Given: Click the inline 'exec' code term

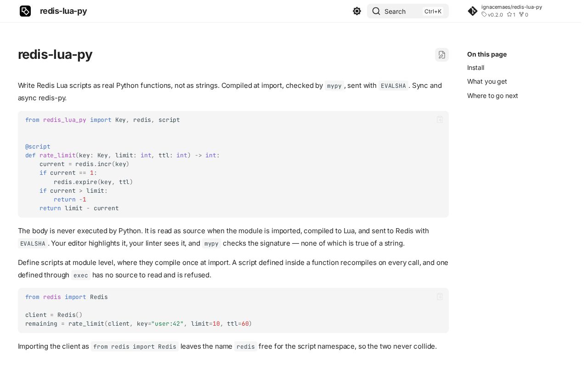Looking at the screenshot, I should (x=81, y=275).
